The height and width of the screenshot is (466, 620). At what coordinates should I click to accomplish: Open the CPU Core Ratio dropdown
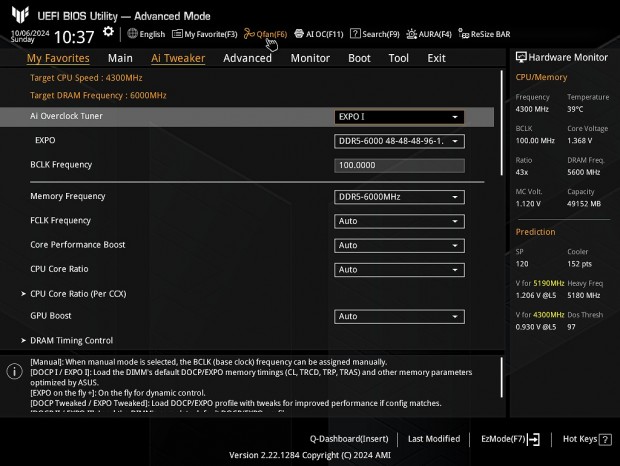pos(399,270)
